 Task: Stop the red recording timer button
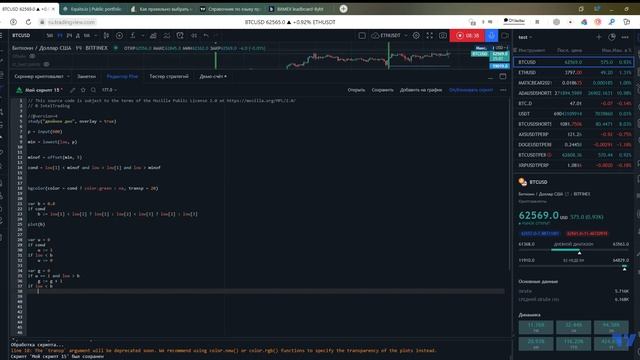point(467,36)
